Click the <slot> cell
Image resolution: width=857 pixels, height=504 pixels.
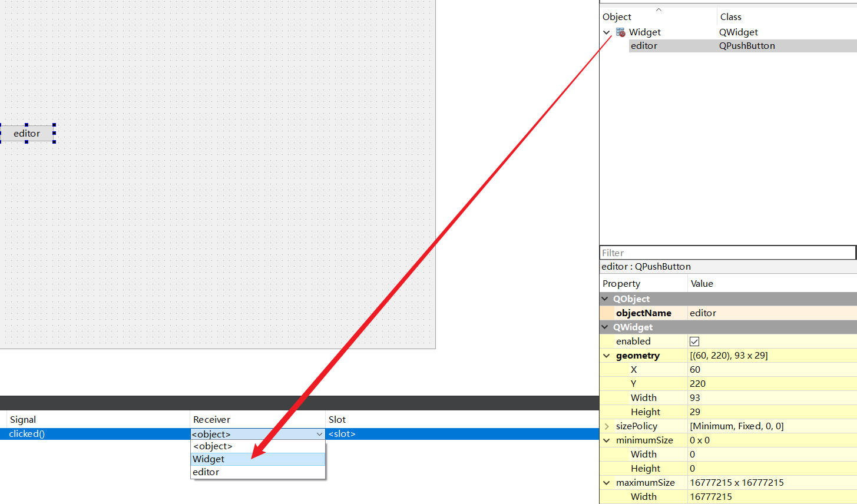462,434
